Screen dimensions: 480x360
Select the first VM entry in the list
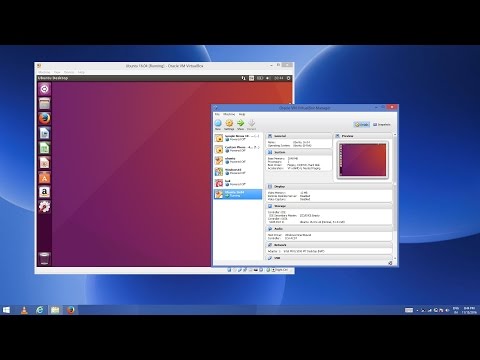238,138
